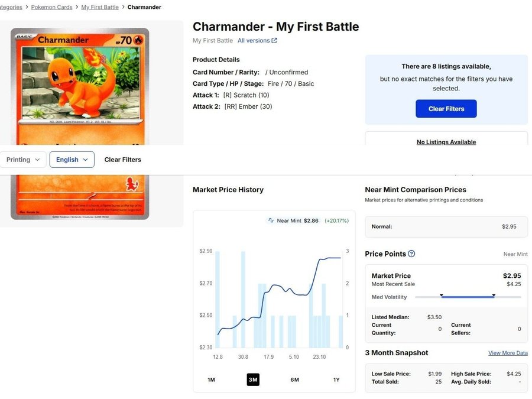The image size is (532, 399).
Task: Click the No Listings Available heading
Action: tap(446, 142)
